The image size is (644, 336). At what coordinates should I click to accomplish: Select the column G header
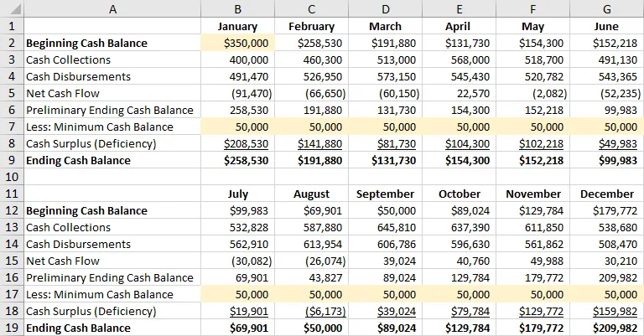[x=606, y=8]
